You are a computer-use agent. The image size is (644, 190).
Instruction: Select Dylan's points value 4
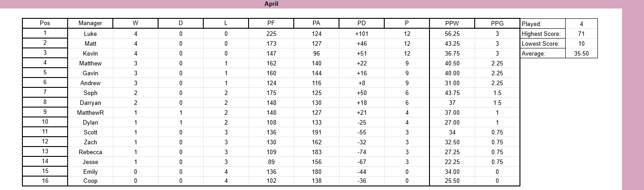[x=407, y=122]
